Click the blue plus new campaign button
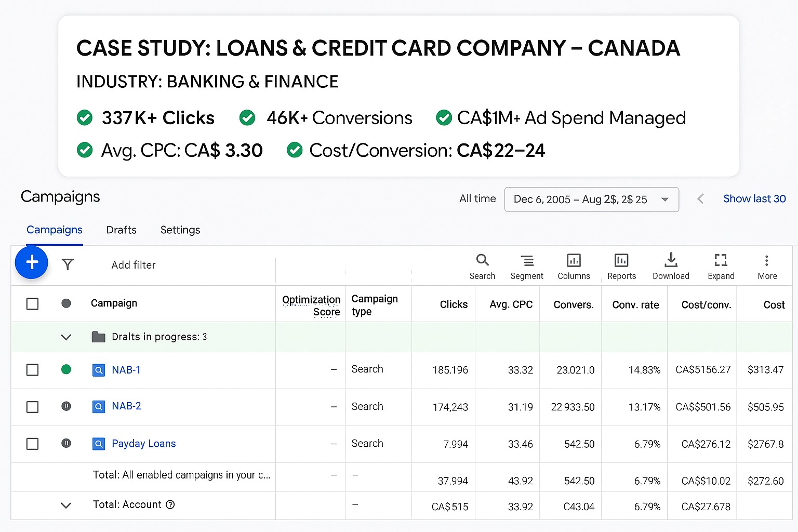 (x=32, y=262)
